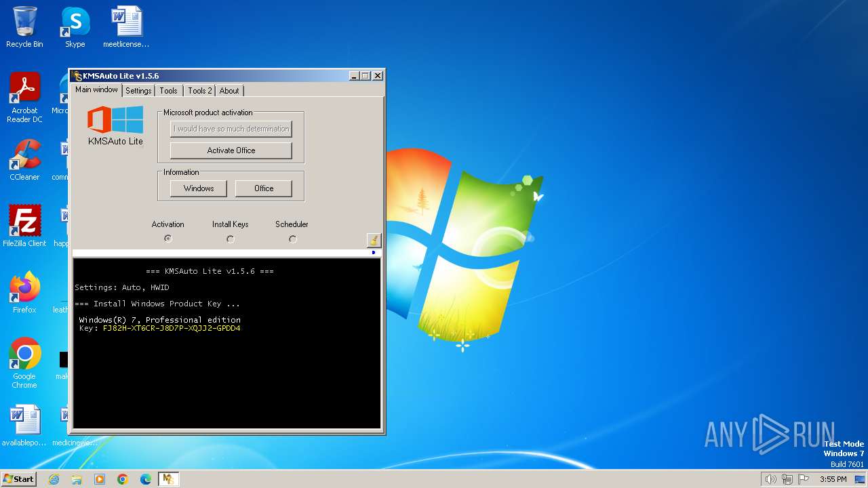Open the Start menu
This screenshot has height=488, width=868.
point(18,479)
